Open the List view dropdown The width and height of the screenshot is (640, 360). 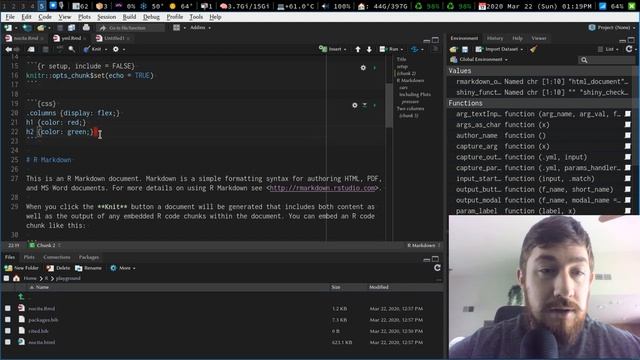pos(609,49)
